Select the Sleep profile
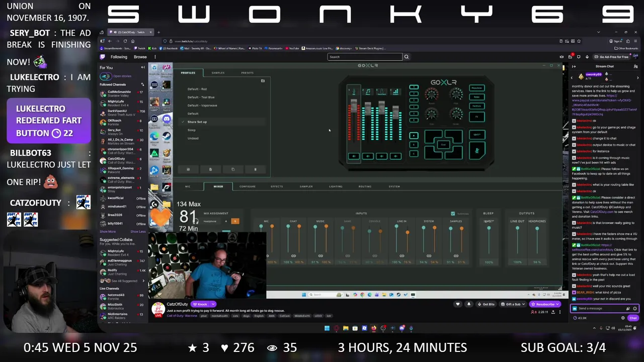 (192, 130)
